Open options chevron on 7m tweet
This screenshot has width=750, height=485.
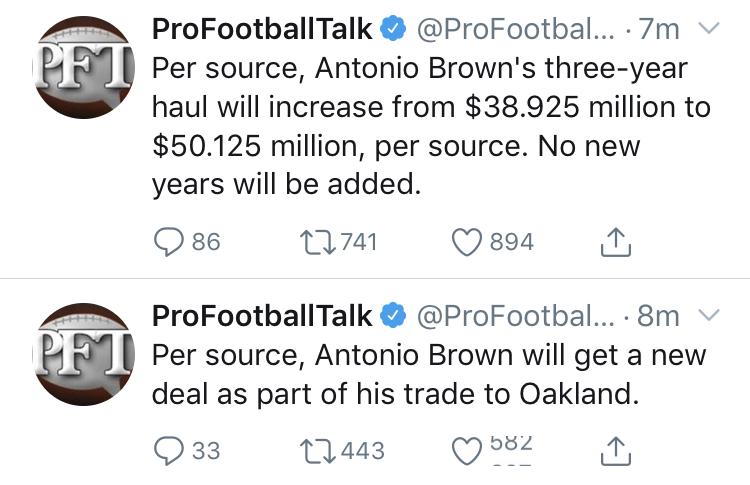tap(709, 29)
